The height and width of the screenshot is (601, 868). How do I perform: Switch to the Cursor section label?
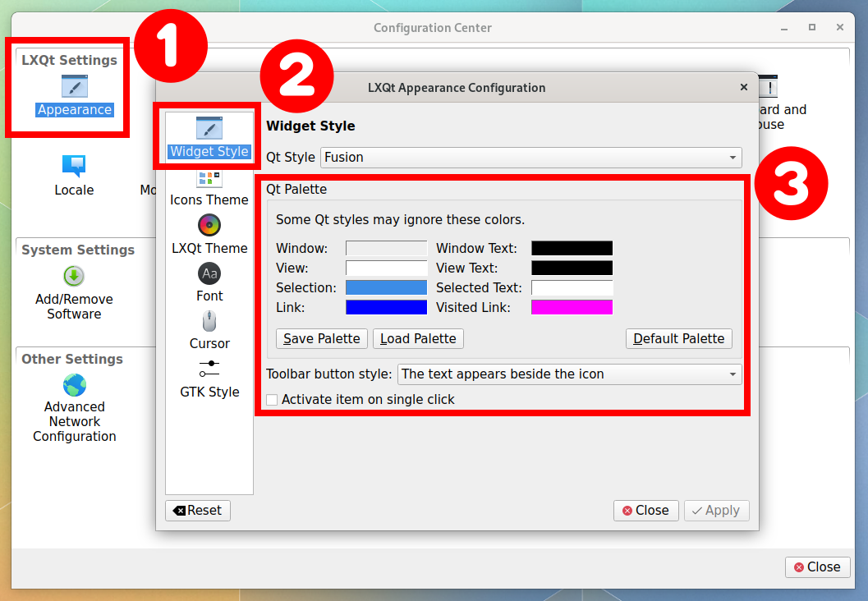209,344
